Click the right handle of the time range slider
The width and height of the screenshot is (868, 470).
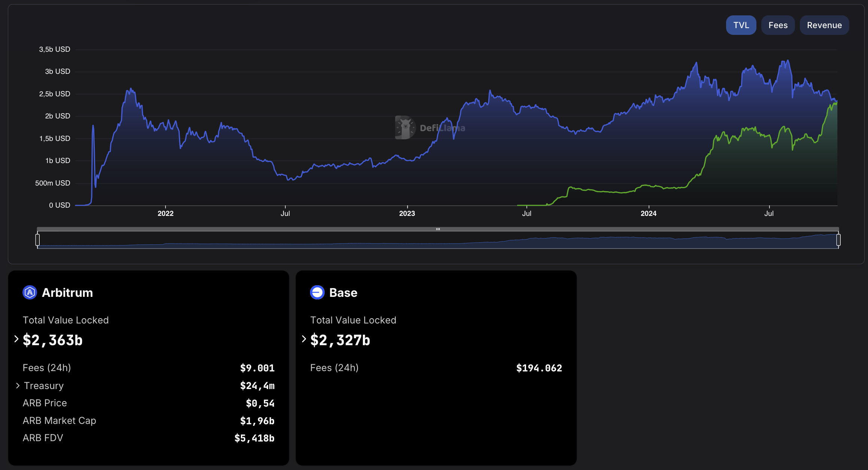point(838,240)
